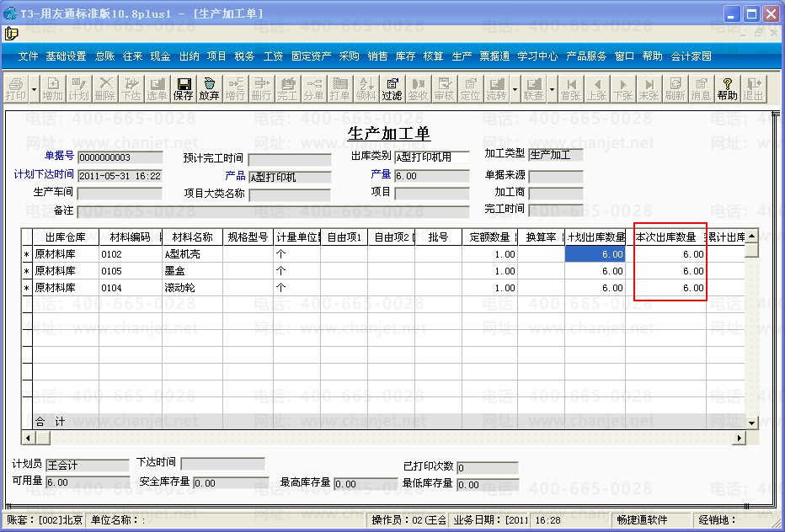
Task: Open the 库存 menu
Action: pyautogui.click(x=405, y=56)
